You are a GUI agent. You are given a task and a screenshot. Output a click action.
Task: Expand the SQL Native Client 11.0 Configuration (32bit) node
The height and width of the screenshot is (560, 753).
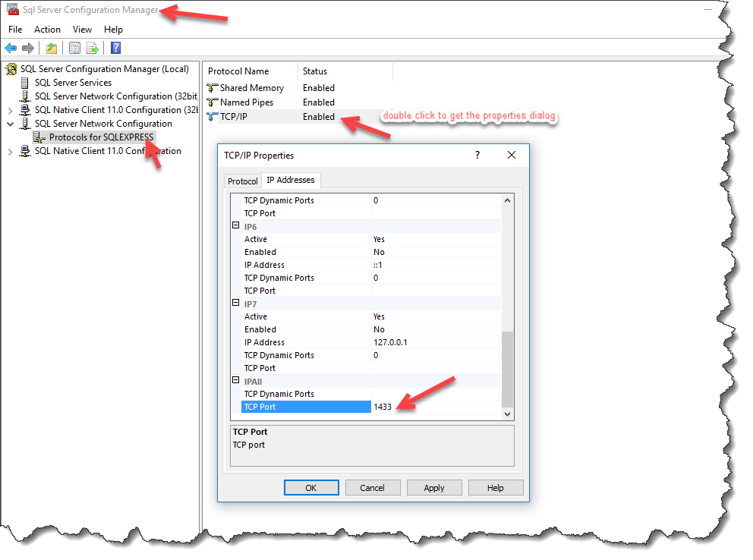tap(10, 110)
